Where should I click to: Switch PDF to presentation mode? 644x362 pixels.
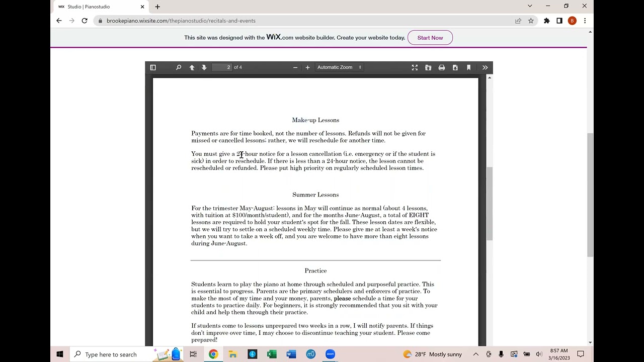click(x=415, y=67)
